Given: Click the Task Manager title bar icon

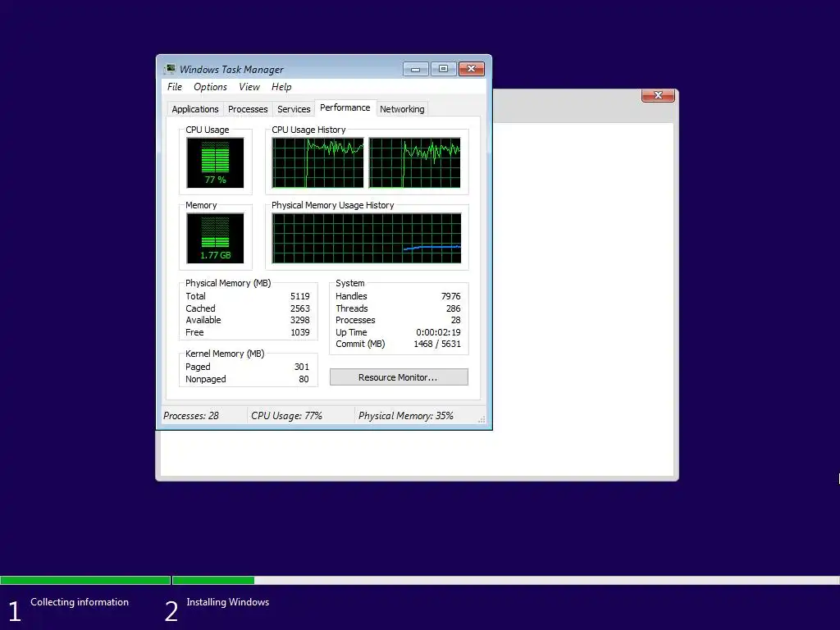Looking at the screenshot, I should coord(171,69).
